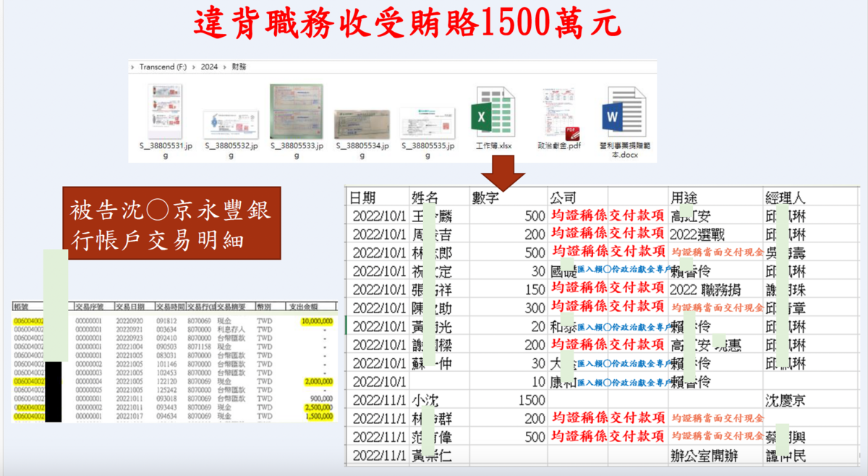The image size is (868, 476).
Task: Select the S__38805531.jpg image thumbnail
Action: click(x=166, y=111)
